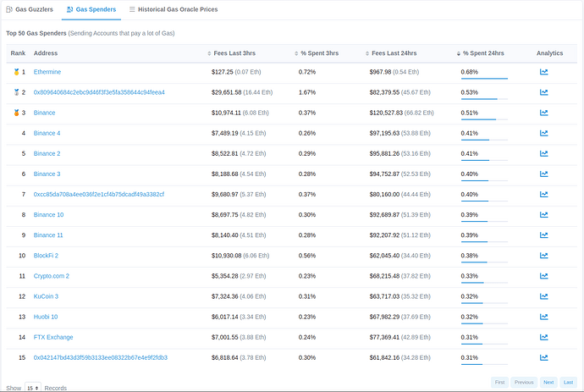Image resolution: width=584 pixels, height=392 pixels.
Task: Open analytics chart icon for Huobi 10
Action: pos(543,317)
